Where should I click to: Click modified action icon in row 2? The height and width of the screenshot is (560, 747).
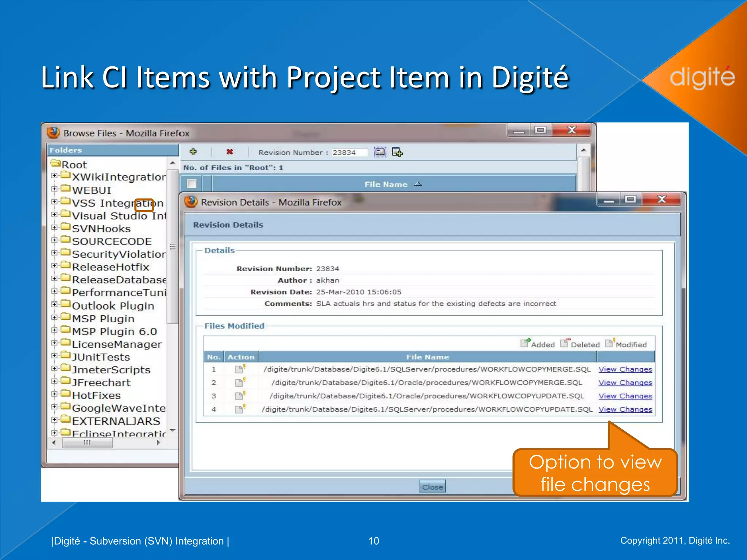tap(240, 382)
